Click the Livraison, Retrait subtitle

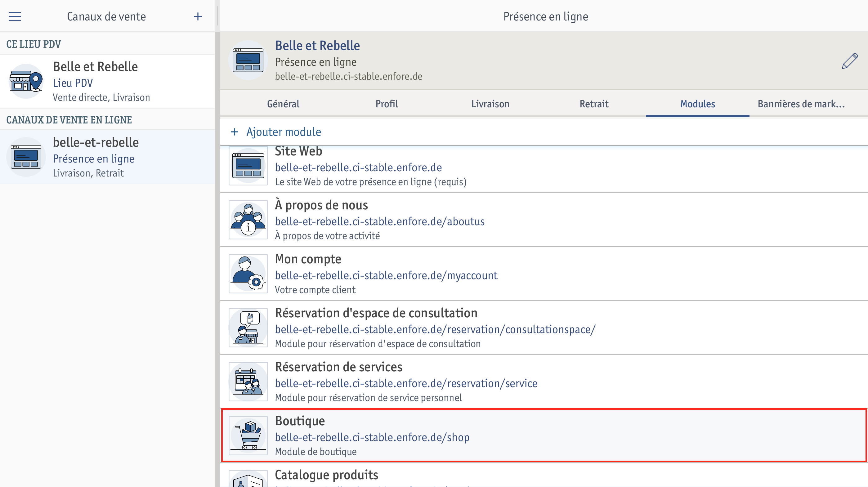pyautogui.click(x=88, y=173)
